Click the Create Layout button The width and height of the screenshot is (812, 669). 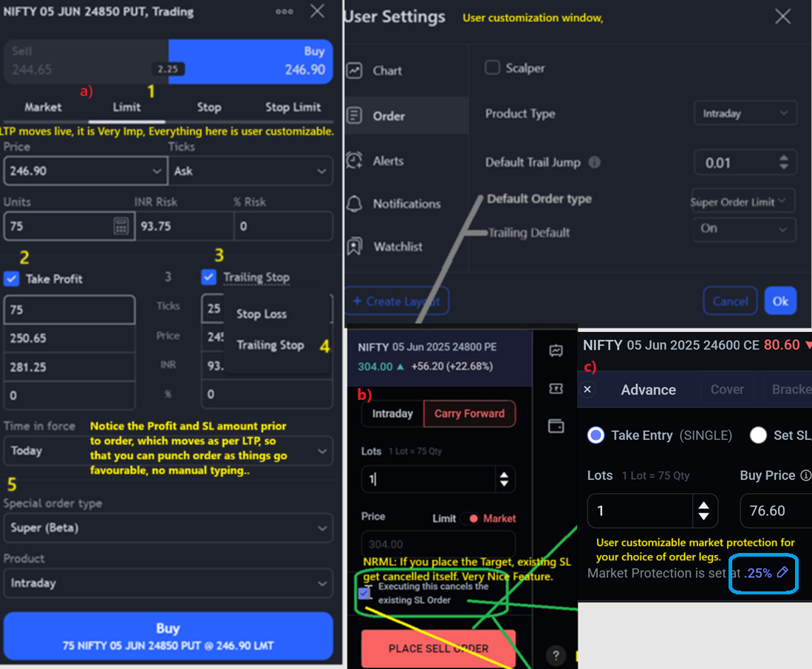(x=397, y=301)
